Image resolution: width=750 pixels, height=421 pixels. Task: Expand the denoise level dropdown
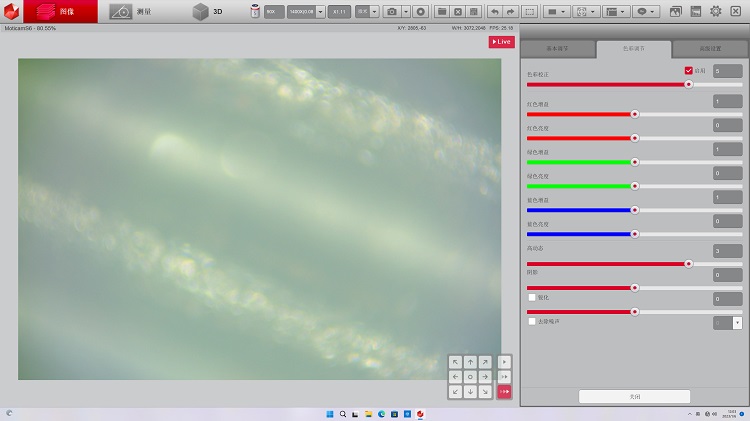737,322
